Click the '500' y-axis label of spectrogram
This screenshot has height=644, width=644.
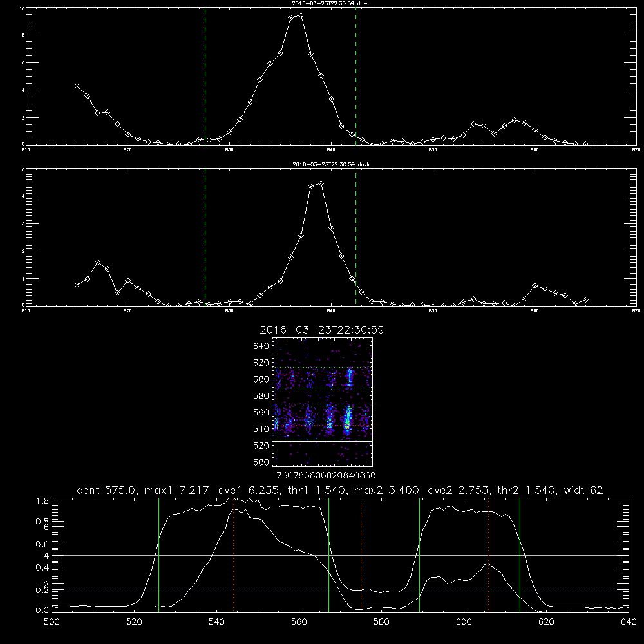point(261,462)
